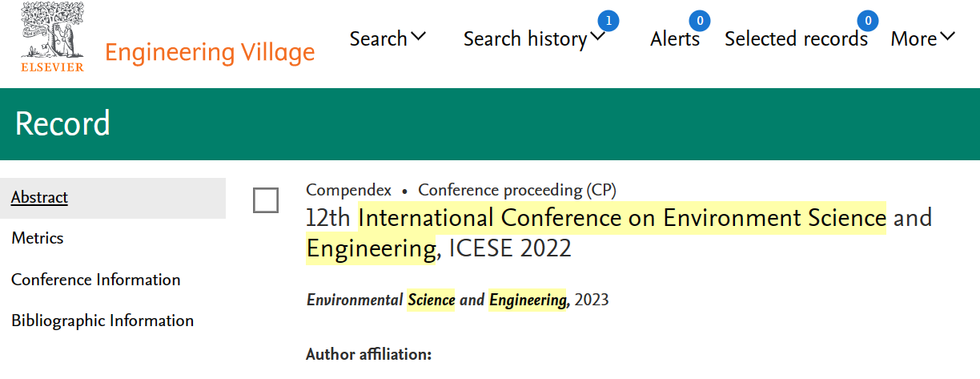Click the Search history count badge
The width and height of the screenshot is (980, 379).
(x=608, y=21)
